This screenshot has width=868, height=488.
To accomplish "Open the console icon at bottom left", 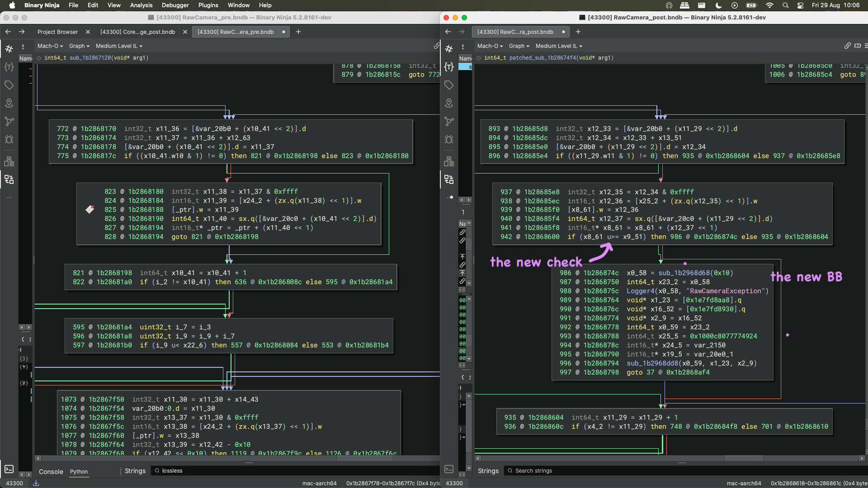I will point(9,469).
